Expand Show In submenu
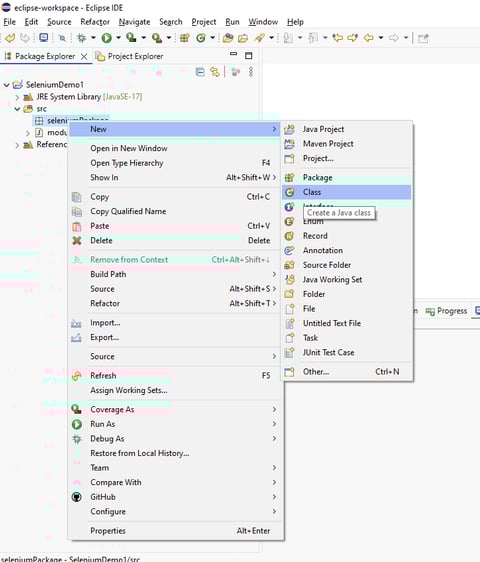 [x=175, y=177]
